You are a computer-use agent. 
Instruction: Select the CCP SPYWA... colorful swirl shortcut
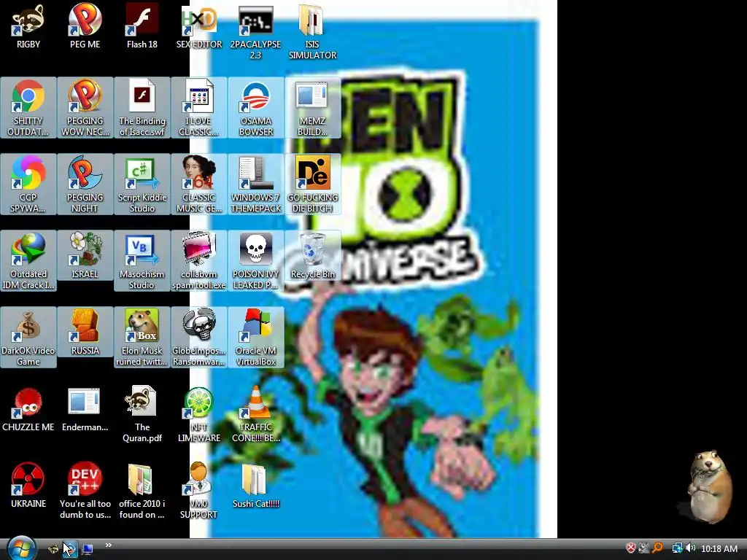tap(28, 184)
